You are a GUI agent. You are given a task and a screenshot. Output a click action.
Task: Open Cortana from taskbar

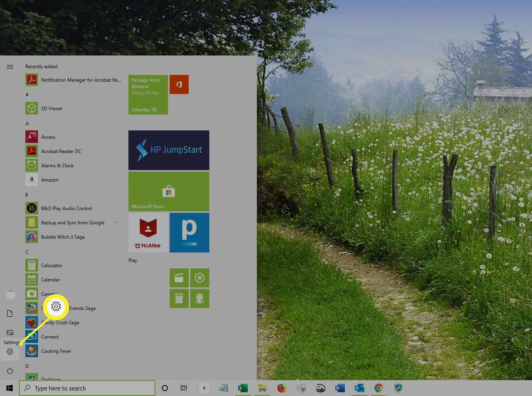[x=165, y=388]
